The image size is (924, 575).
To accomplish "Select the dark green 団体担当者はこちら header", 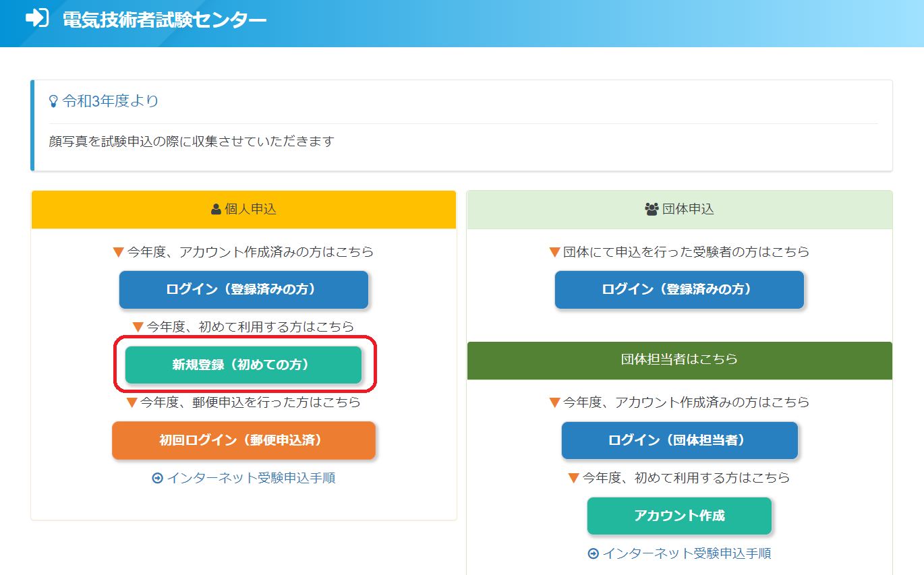I will click(x=679, y=360).
